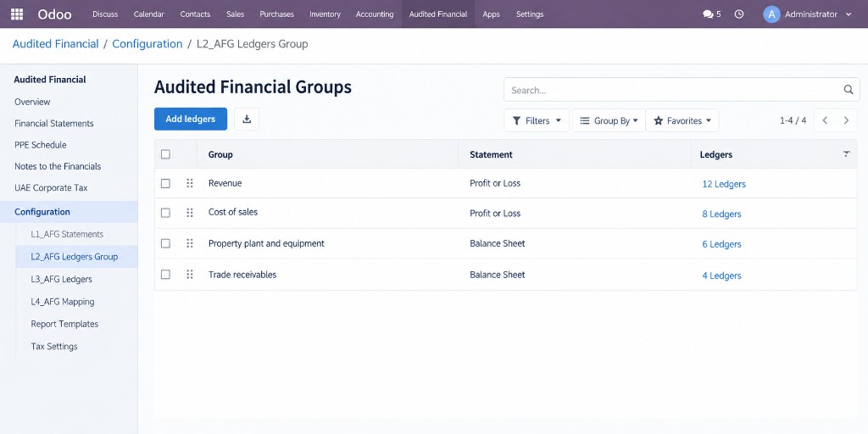Open the Discuss menu
The height and width of the screenshot is (434, 868).
coord(105,14)
